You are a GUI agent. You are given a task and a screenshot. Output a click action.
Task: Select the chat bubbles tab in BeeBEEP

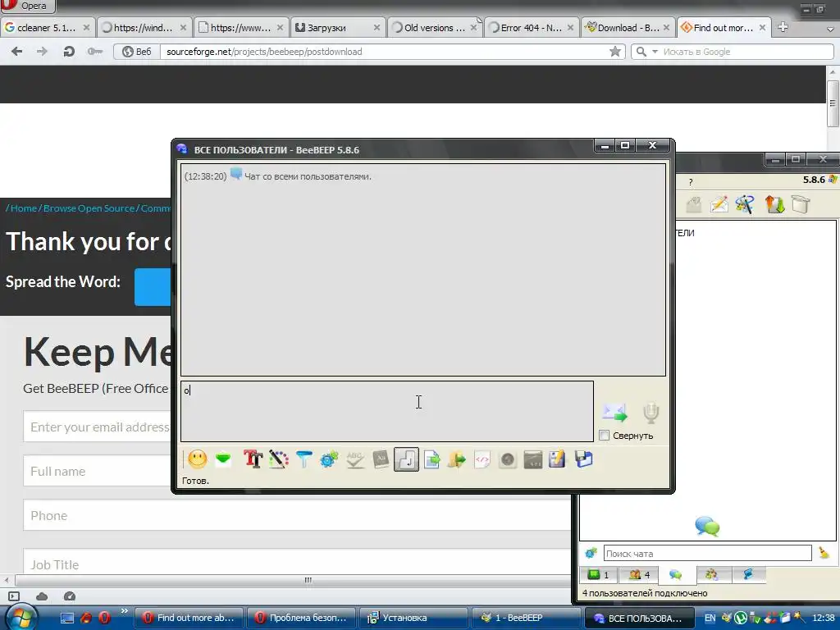tap(676, 575)
